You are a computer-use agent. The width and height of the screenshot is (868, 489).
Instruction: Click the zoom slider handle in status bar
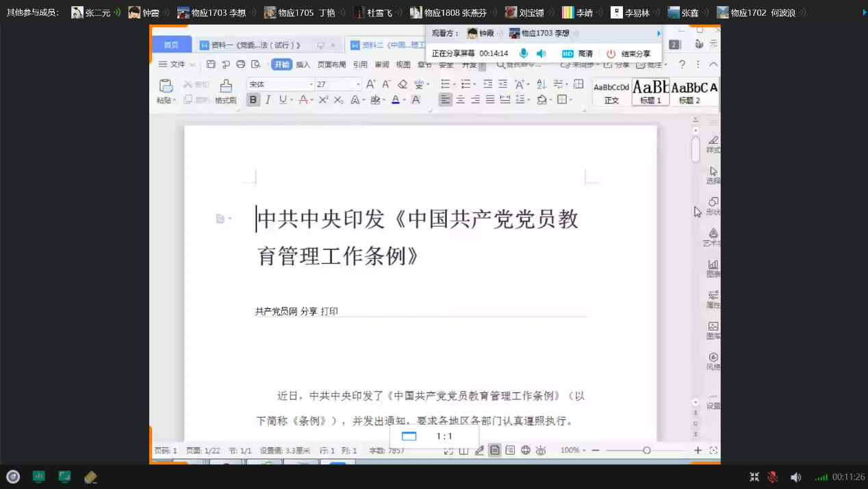[x=646, y=450]
